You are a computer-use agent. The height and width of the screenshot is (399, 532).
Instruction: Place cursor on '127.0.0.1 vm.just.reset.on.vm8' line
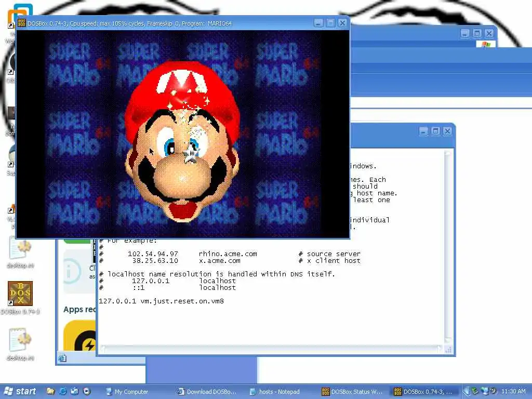161,301
